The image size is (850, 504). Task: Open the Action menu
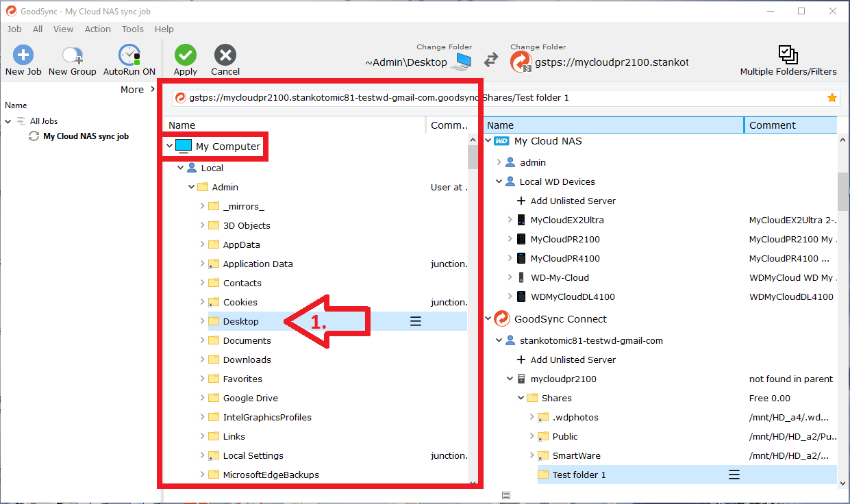[98, 29]
